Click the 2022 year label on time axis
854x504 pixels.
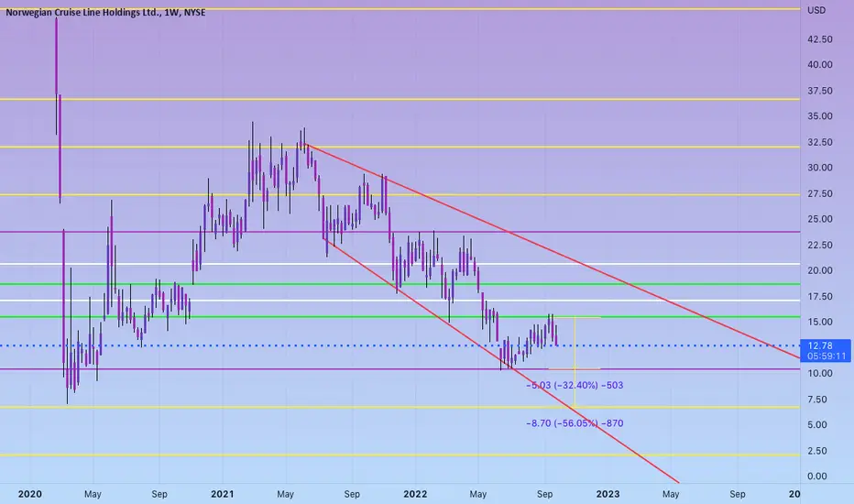click(415, 494)
